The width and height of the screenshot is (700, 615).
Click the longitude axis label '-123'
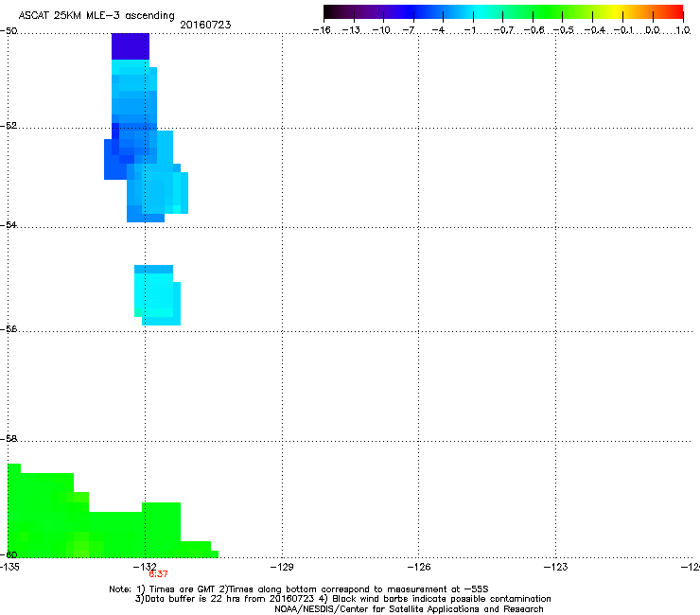click(556, 567)
